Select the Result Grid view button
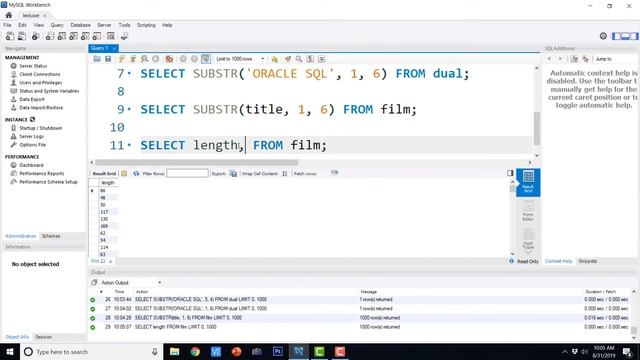The width and height of the screenshot is (640, 360). pos(528,182)
